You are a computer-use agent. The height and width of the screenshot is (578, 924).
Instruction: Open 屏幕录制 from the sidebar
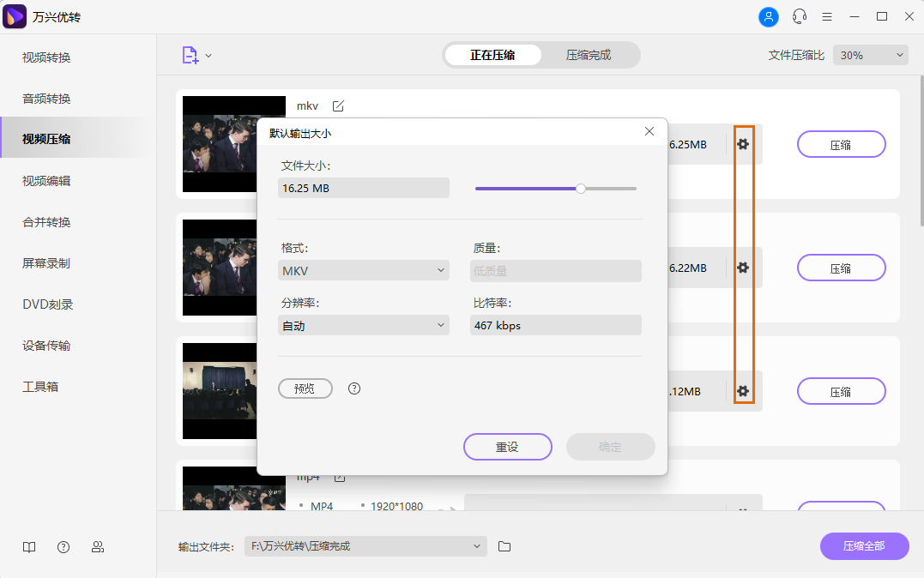click(46, 263)
